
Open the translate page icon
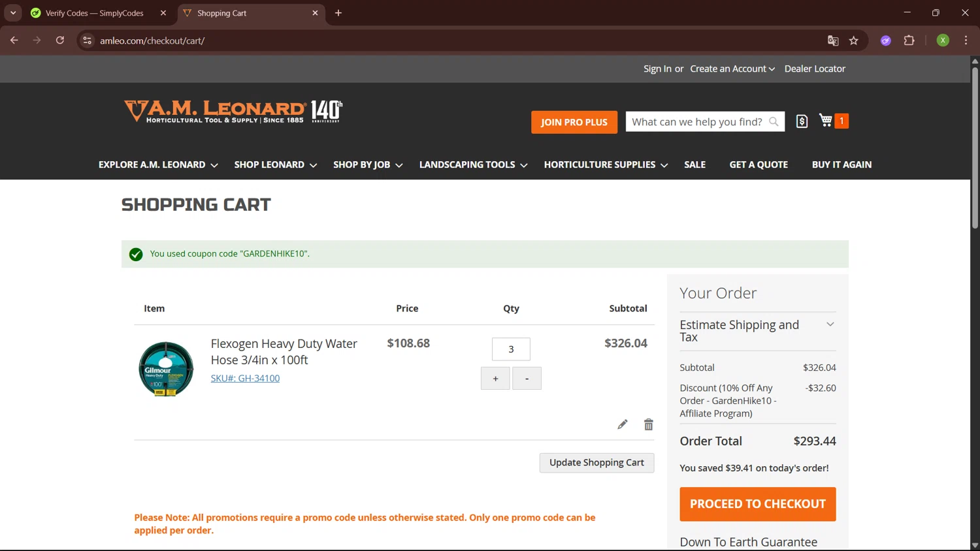pos(833,40)
